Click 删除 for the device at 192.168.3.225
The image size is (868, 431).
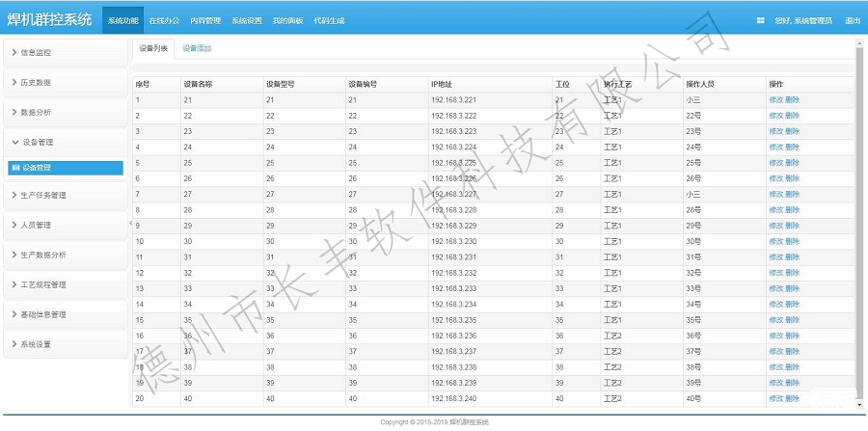[792, 163]
